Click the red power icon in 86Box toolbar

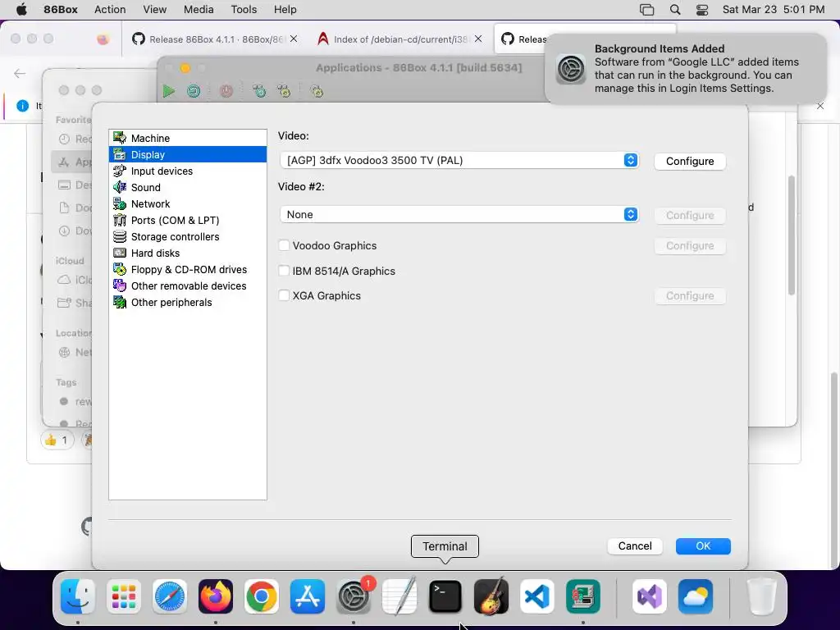click(226, 91)
